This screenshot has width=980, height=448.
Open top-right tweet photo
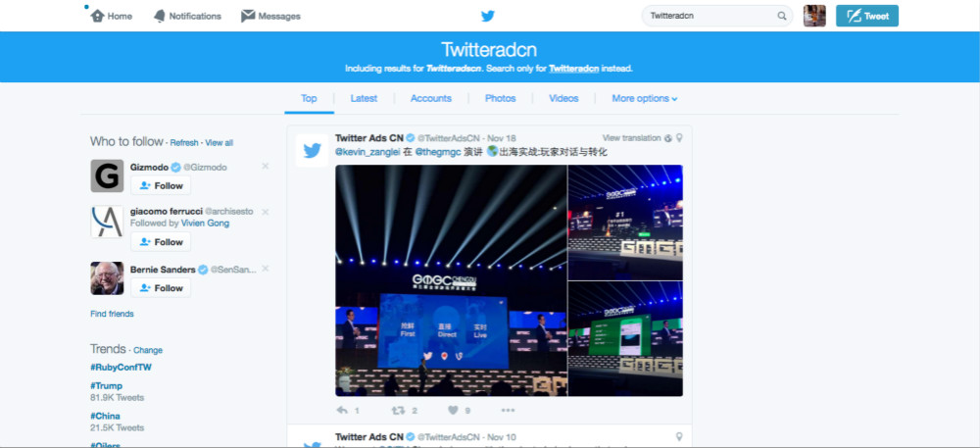pyautogui.click(x=625, y=222)
